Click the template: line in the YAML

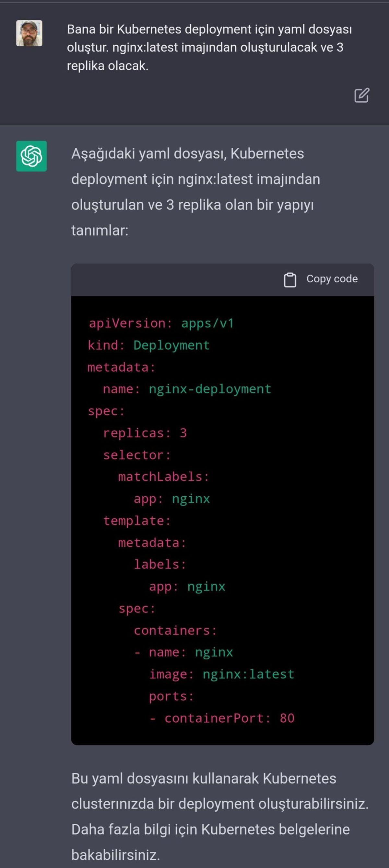[x=137, y=521]
